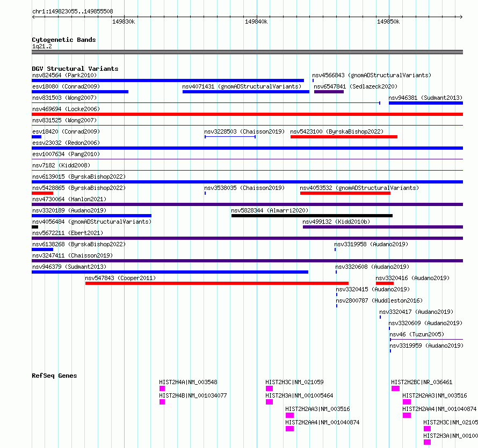This screenshot has height=448, width=478.
Task: Click the 149840k ruler label
Action: coord(256,21)
